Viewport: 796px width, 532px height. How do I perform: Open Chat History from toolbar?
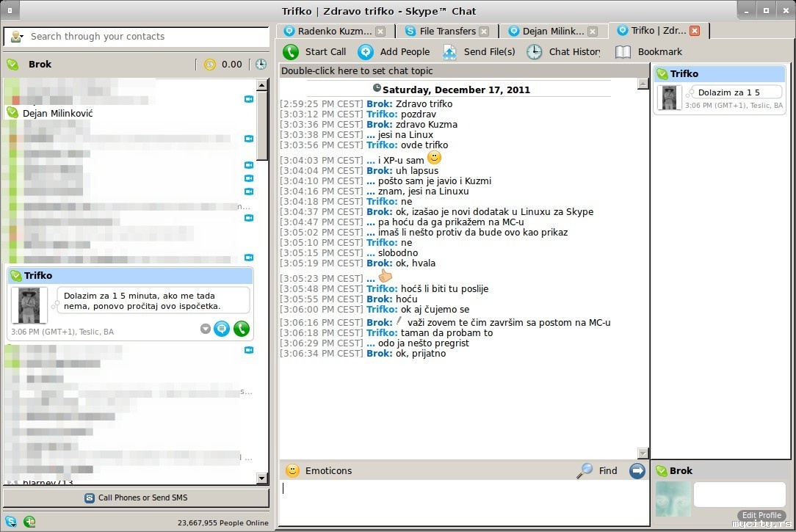[x=563, y=51]
